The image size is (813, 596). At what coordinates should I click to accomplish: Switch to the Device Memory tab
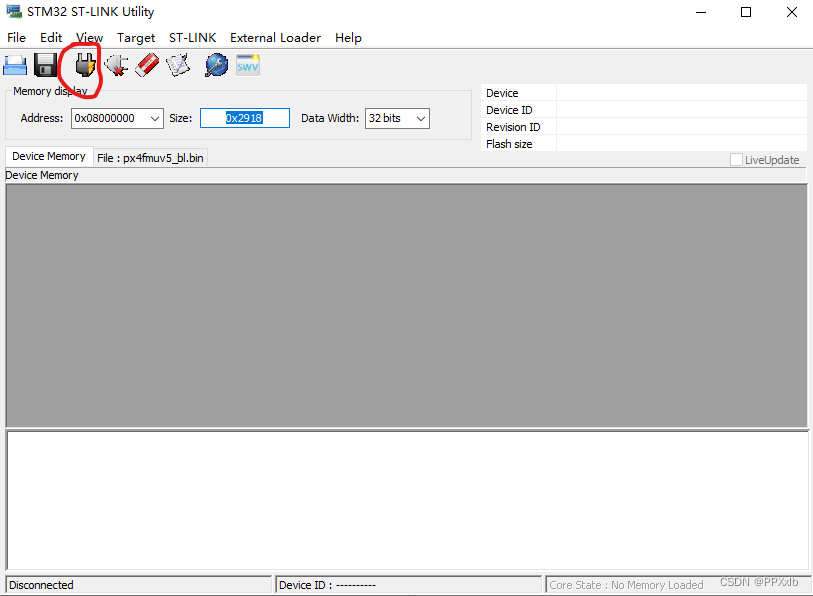point(48,156)
